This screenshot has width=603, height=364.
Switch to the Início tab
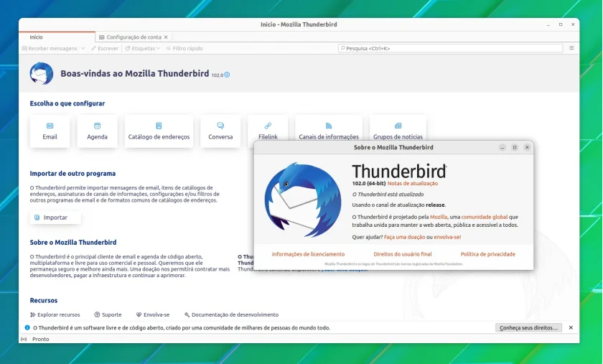(x=57, y=37)
